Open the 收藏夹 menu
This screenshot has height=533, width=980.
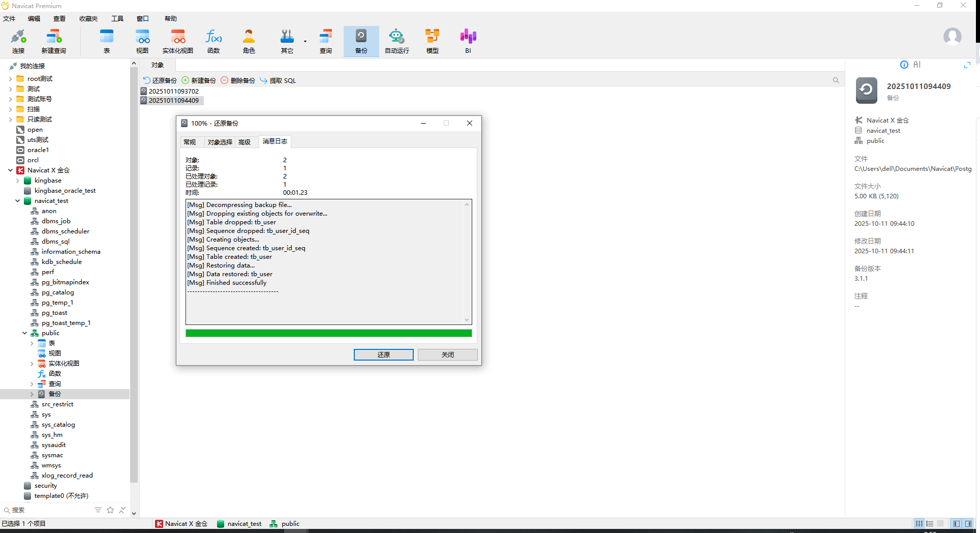(x=88, y=19)
